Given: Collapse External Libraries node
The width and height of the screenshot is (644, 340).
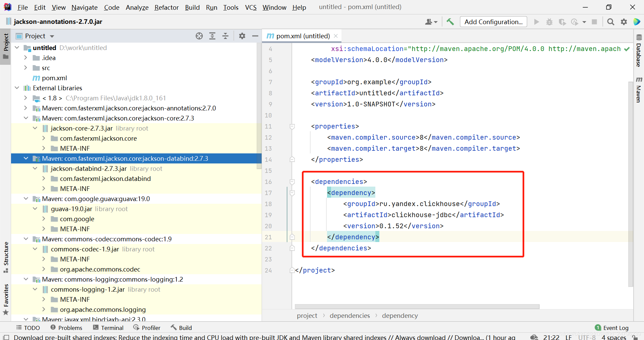Looking at the screenshot, I should point(17,88).
